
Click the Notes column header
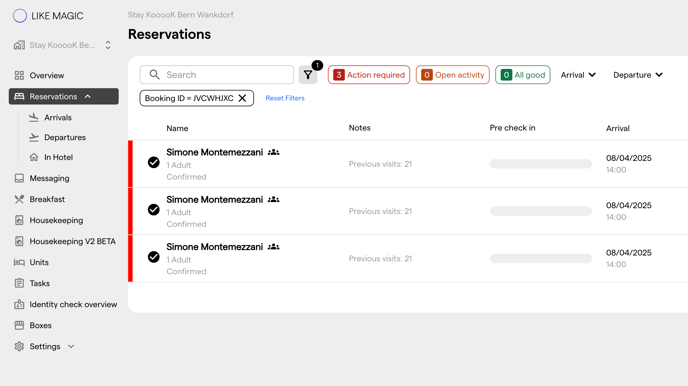tap(359, 128)
